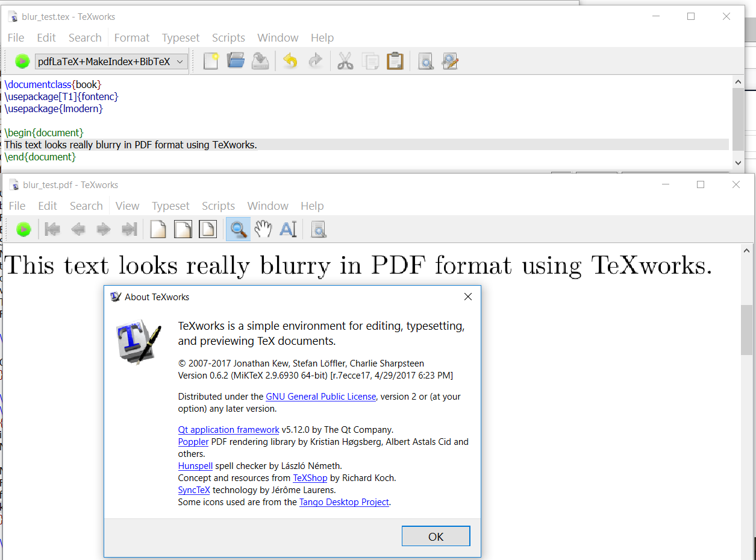Open the View menu in the PDF window

click(128, 206)
